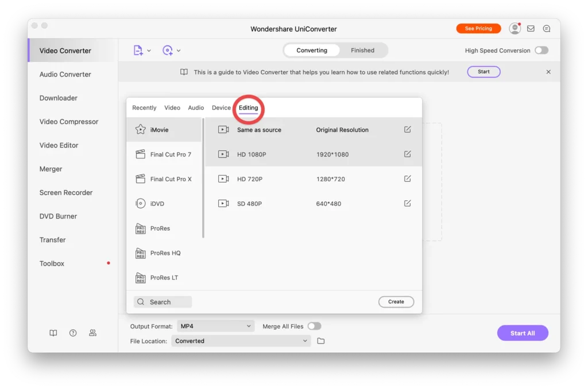Dismiss the guide banner with X
The image size is (588, 389).
click(548, 72)
